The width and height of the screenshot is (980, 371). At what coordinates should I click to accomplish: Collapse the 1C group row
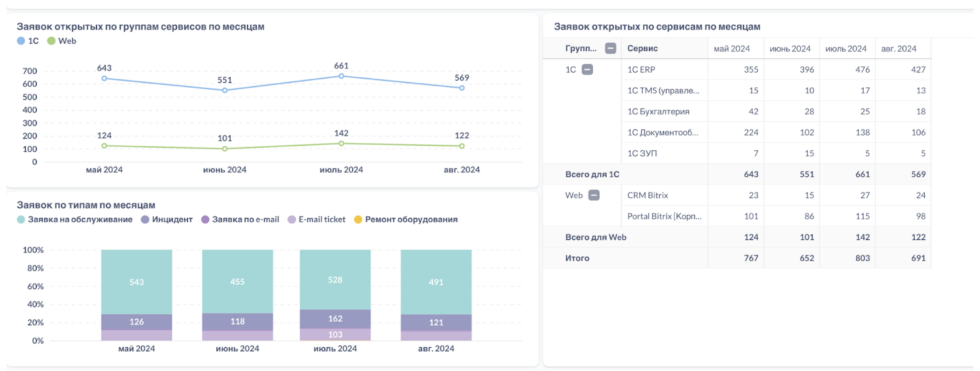coord(587,69)
